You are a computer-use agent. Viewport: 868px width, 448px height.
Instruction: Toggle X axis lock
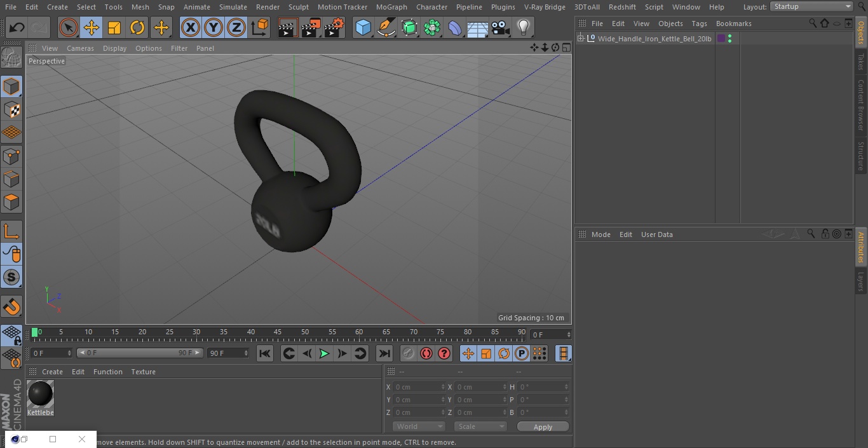[191, 27]
